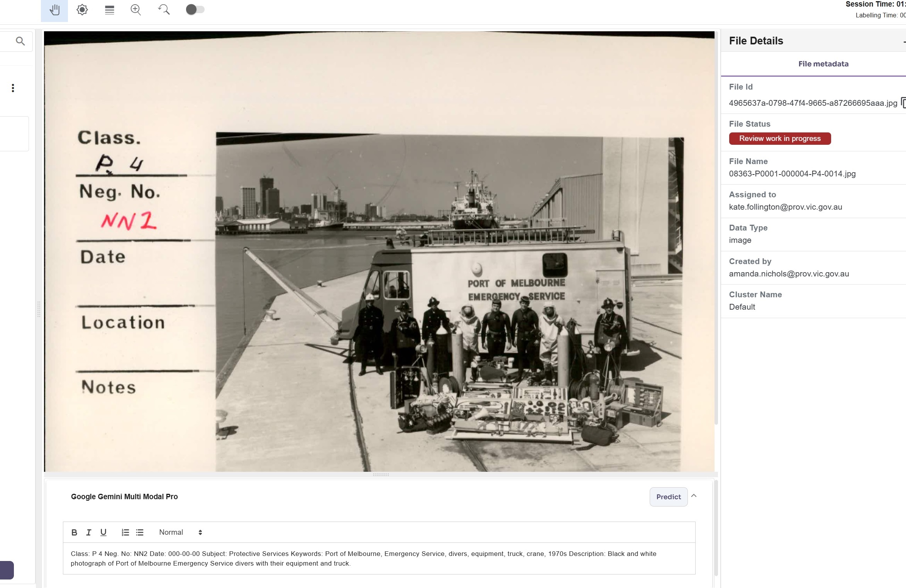Select amanda.nichols@prov.vic.gov.au creator text

coord(789,274)
